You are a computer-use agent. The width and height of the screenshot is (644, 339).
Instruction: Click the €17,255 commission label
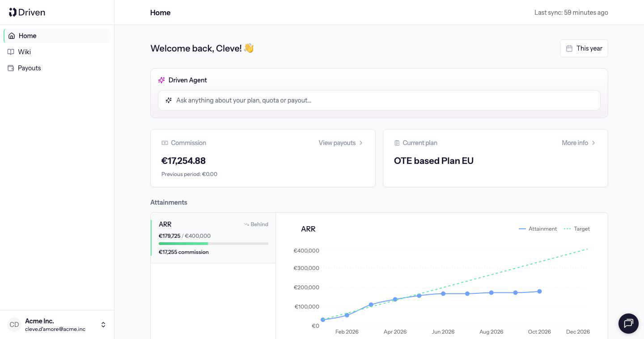183,252
